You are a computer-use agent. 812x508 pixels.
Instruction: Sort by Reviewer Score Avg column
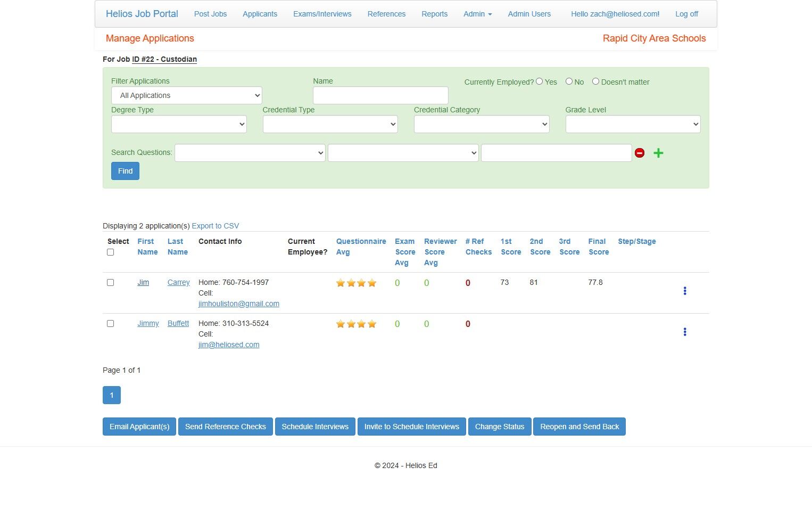440,252
